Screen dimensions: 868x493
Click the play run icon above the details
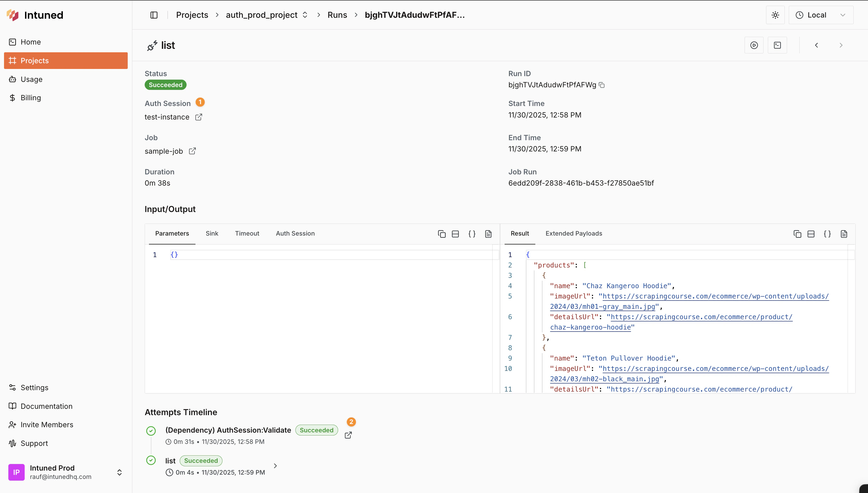coord(754,45)
